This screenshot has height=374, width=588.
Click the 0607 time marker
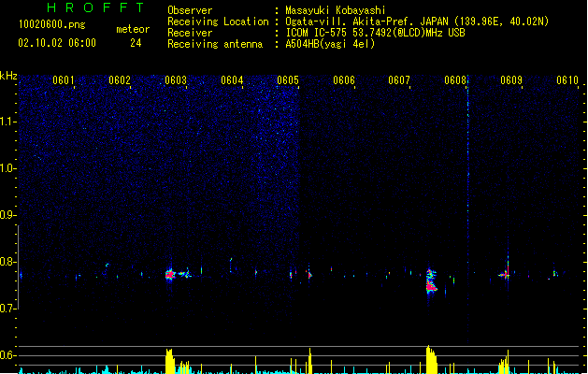[x=399, y=80]
